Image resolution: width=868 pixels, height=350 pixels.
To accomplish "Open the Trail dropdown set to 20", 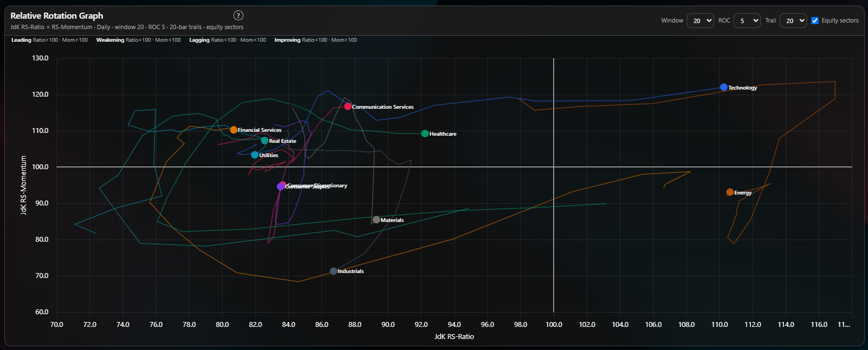I will pos(793,20).
